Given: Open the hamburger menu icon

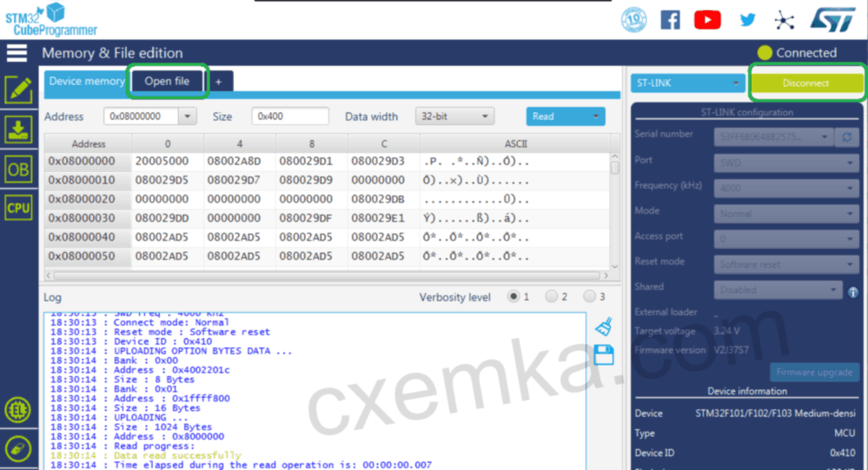Looking at the screenshot, I should click(x=17, y=53).
